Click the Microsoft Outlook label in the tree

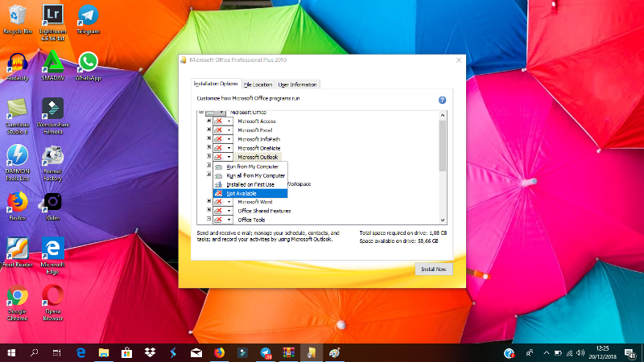pos(258,157)
